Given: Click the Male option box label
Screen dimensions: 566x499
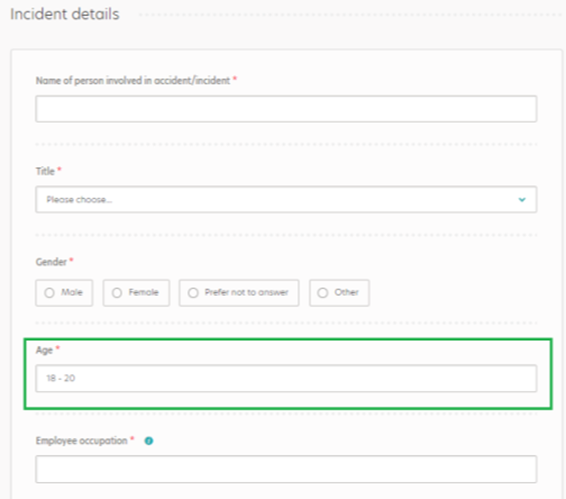Looking at the screenshot, I should 72,292.
